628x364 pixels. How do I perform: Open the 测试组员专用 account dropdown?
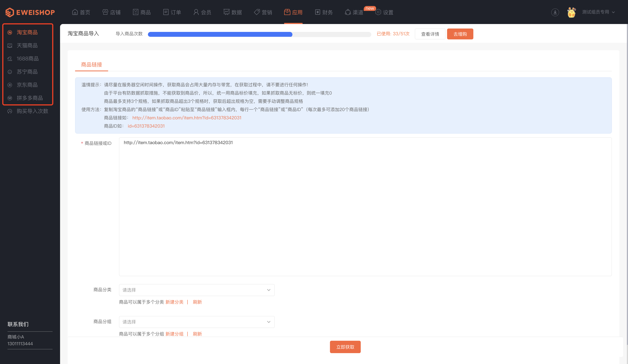598,12
